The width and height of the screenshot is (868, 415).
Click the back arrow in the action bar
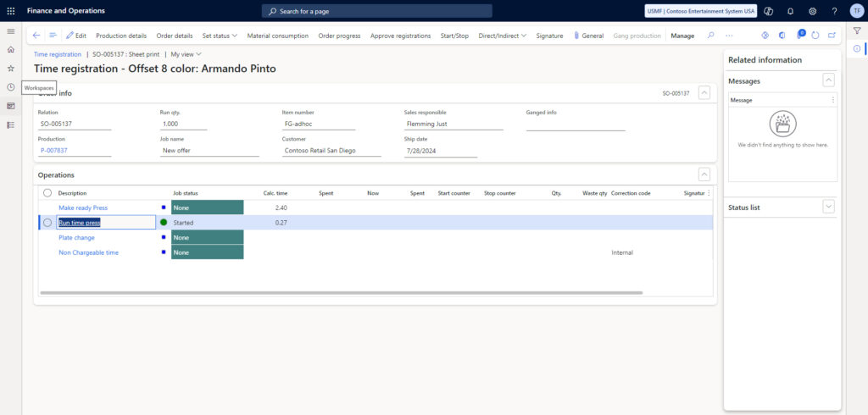pos(36,36)
